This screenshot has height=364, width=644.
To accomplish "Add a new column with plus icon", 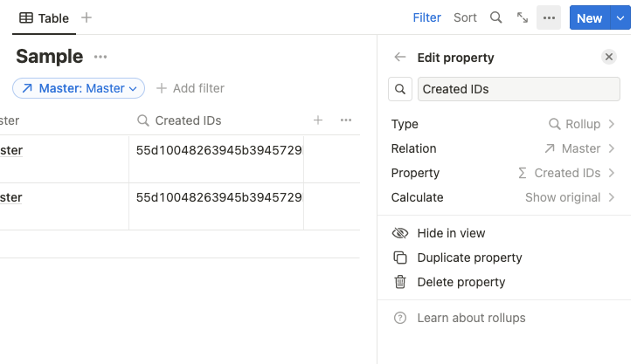I will [318, 120].
